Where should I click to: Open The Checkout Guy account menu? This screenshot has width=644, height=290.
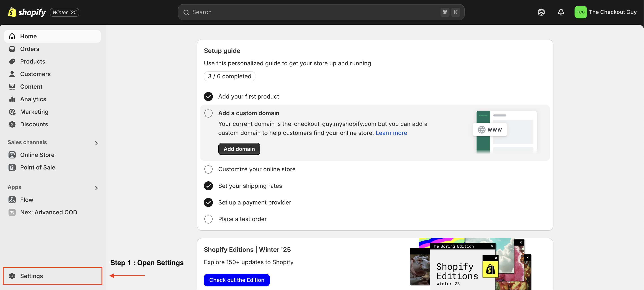(605, 12)
